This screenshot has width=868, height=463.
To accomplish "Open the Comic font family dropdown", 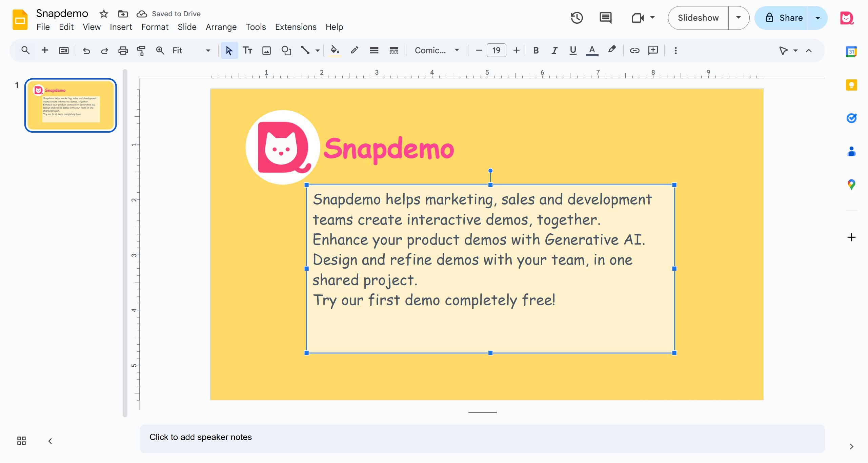I will pyautogui.click(x=437, y=51).
